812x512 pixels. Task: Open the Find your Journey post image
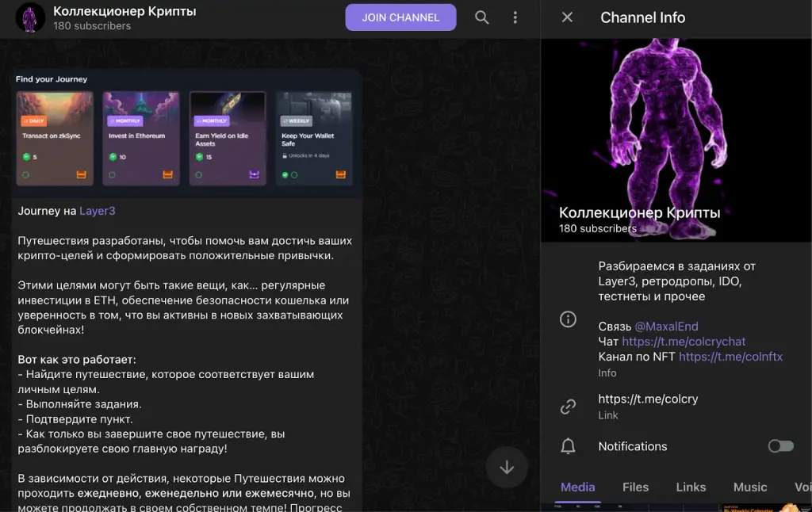[186, 134]
